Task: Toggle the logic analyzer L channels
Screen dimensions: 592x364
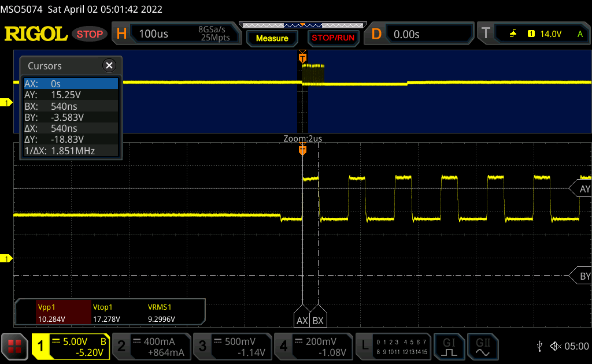Action: coord(393,346)
